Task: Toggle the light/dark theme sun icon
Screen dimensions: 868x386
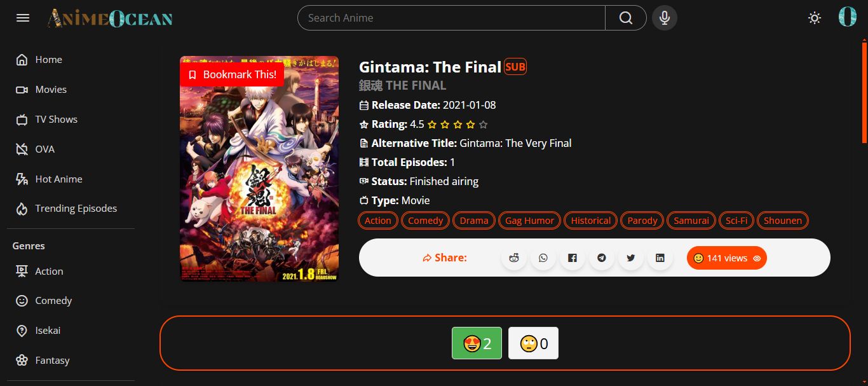Action: tap(815, 18)
